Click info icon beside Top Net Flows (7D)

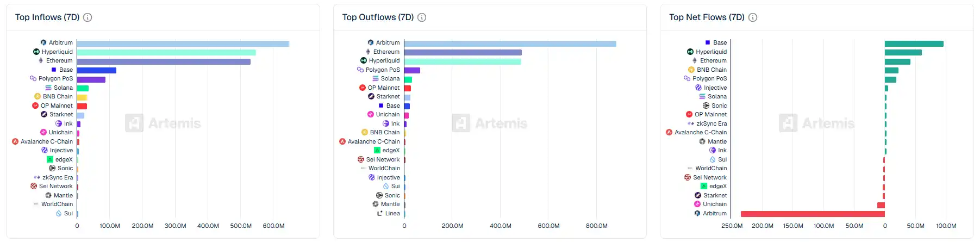click(x=753, y=17)
